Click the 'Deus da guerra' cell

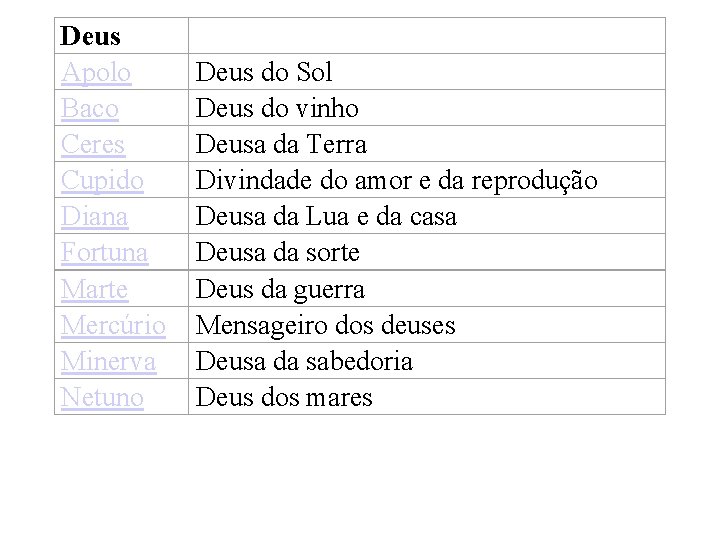tap(280, 288)
